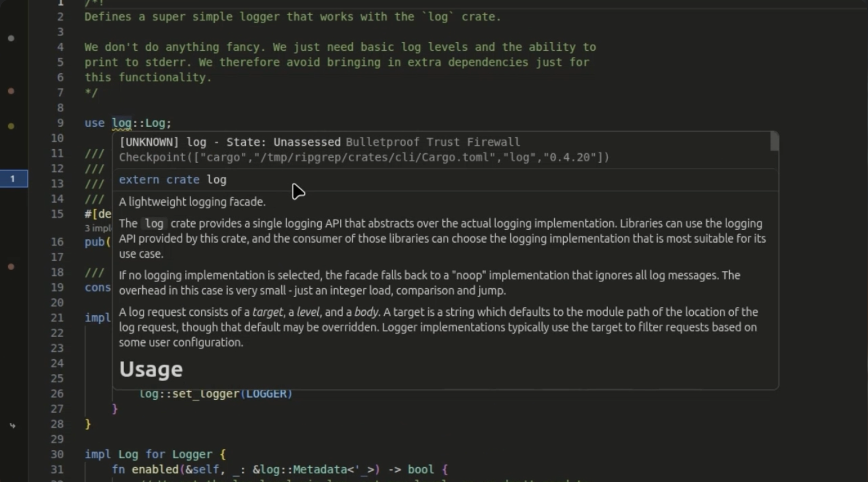Click the 'use' keyword on line 9

click(x=94, y=123)
